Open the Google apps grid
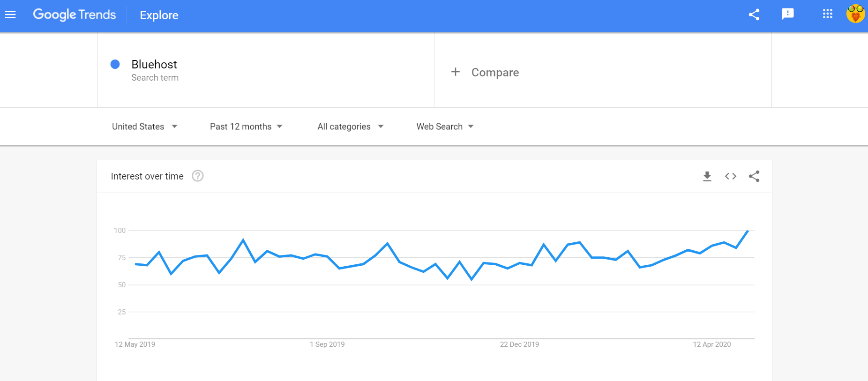The width and height of the screenshot is (868, 381). (x=828, y=14)
